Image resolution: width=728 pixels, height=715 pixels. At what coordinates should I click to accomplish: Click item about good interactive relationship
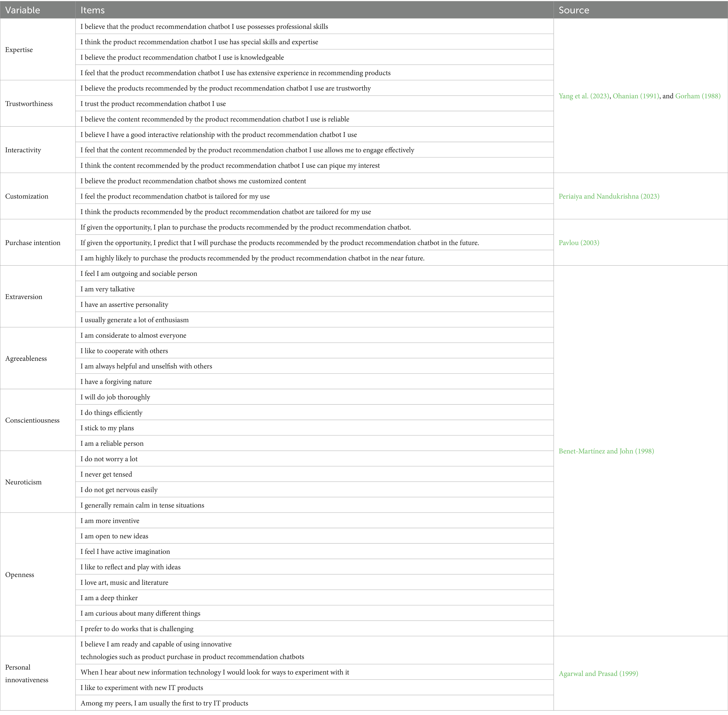tap(315, 134)
